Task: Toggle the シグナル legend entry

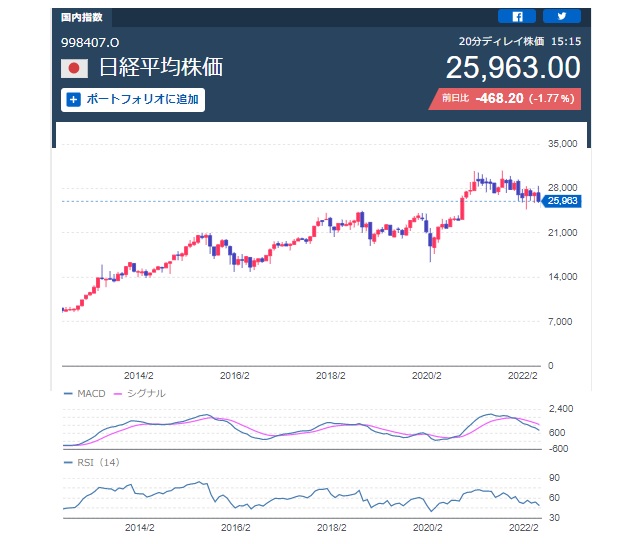Action: click(x=140, y=394)
